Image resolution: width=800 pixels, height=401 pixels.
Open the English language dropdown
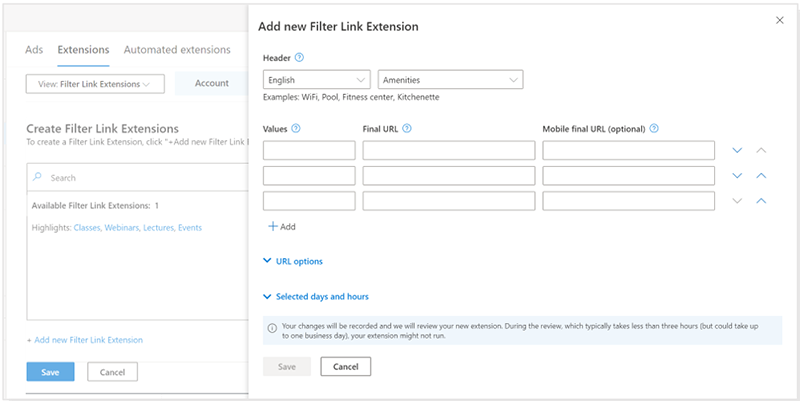[x=317, y=80]
